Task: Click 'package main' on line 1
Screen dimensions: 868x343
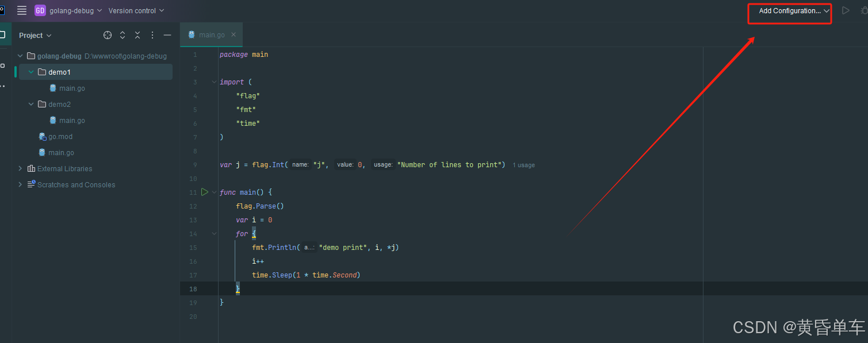Action: 244,55
